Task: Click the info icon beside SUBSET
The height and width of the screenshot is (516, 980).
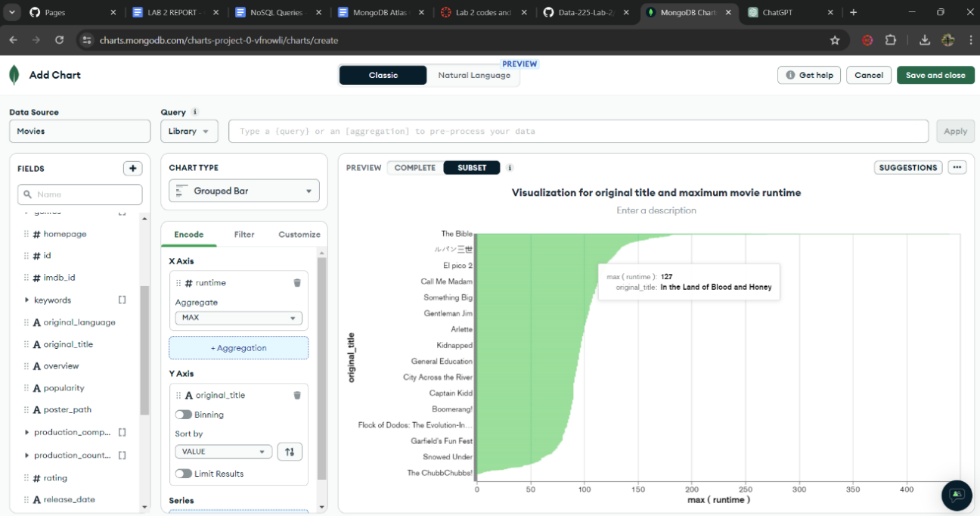Action: (510, 168)
